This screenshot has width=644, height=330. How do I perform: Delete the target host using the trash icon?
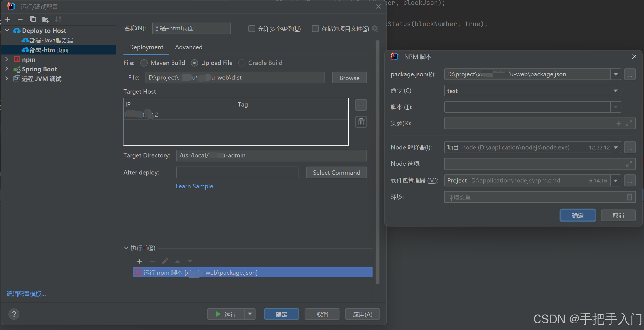[x=361, y=122]
